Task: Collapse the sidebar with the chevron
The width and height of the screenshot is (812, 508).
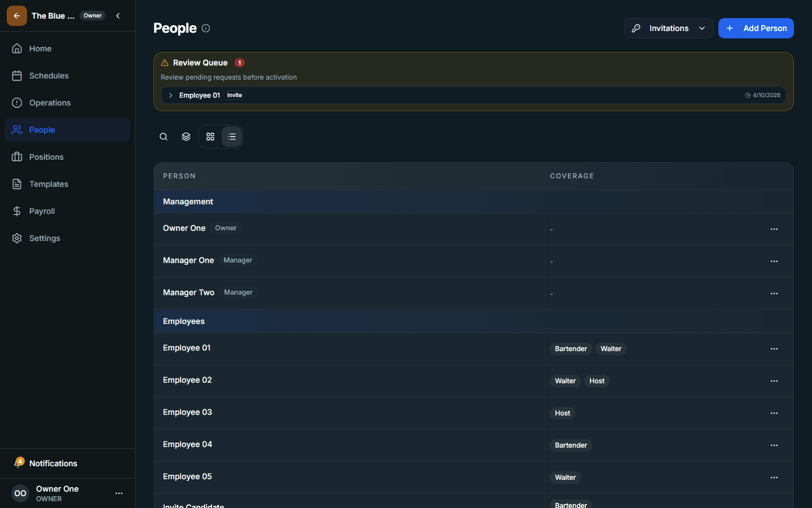Action: click(118, 16)
